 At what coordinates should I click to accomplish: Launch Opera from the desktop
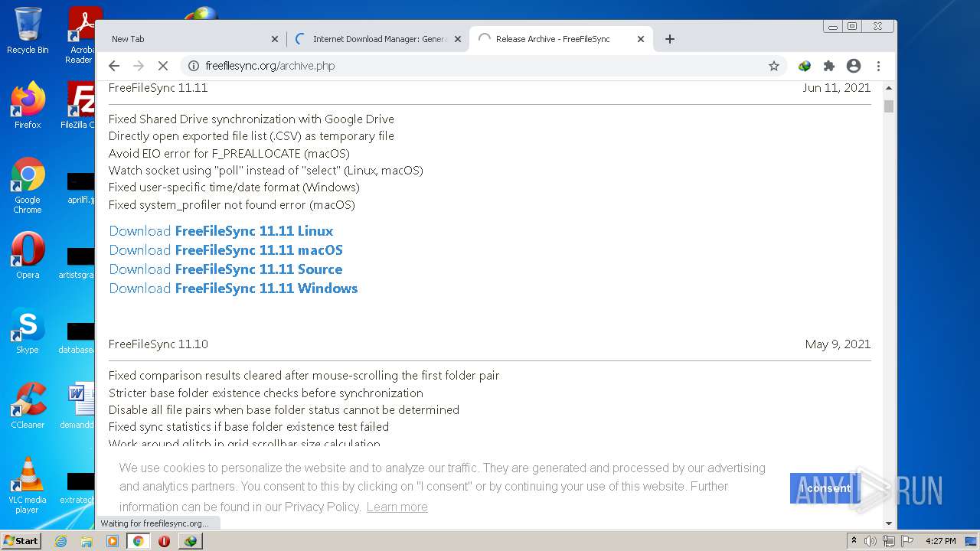[28, 256]
